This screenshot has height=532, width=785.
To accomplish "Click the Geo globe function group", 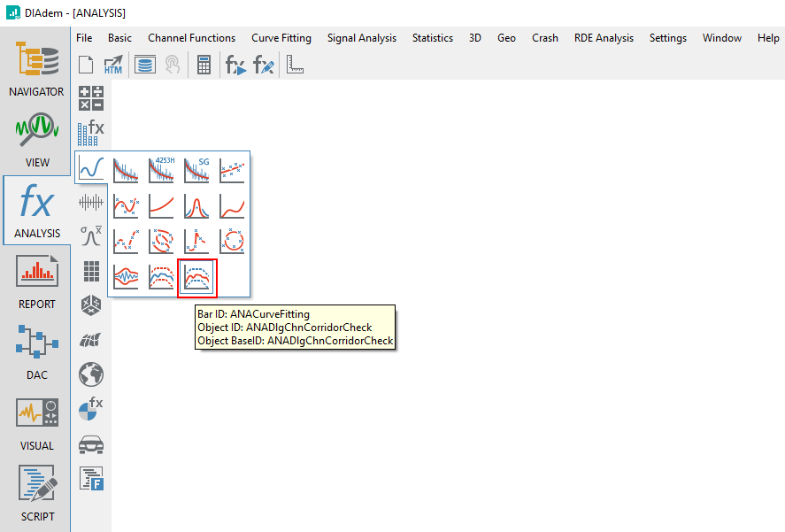I will [91, 374].
